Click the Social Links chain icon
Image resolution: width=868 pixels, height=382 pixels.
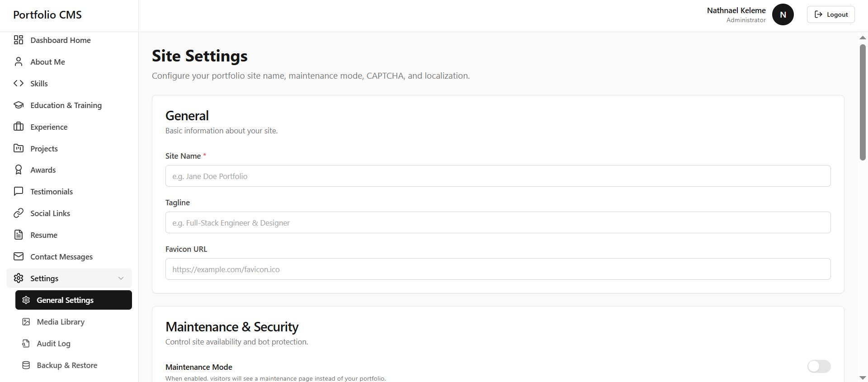19,213
